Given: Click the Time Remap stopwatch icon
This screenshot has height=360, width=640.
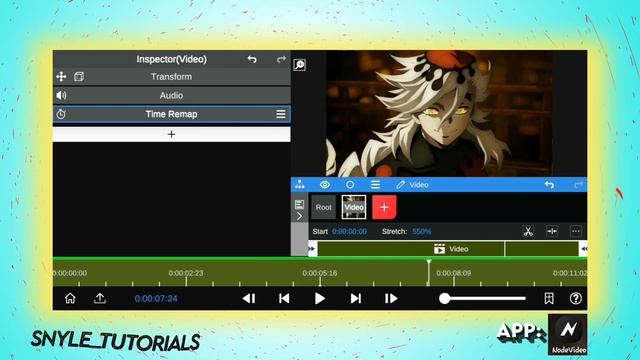Looking at the screenshot, I should pyautogui.click(x=61, y=114).
